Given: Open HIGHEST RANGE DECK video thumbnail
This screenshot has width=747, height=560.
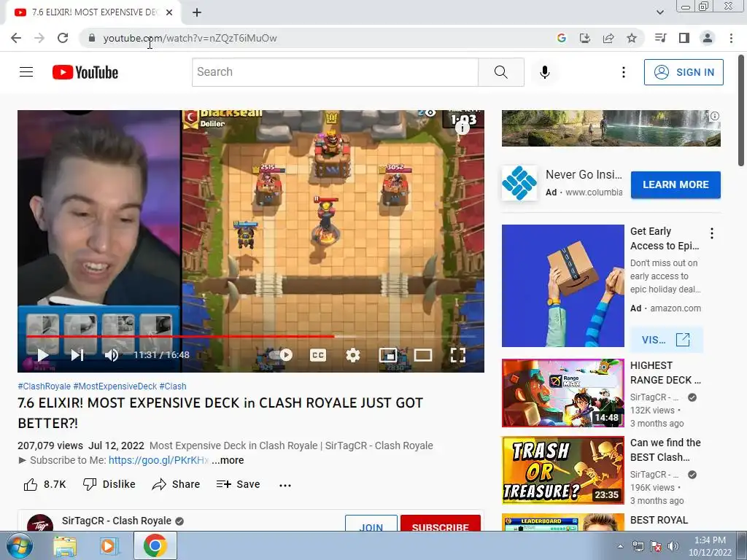Looking at the screenshot, I should (562, 393).
